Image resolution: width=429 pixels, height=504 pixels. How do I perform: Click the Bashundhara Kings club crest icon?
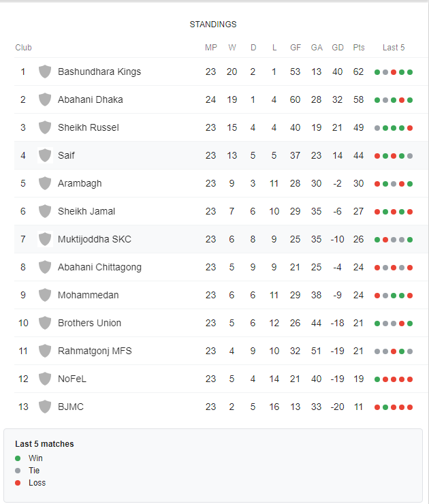tap(45, 72)
